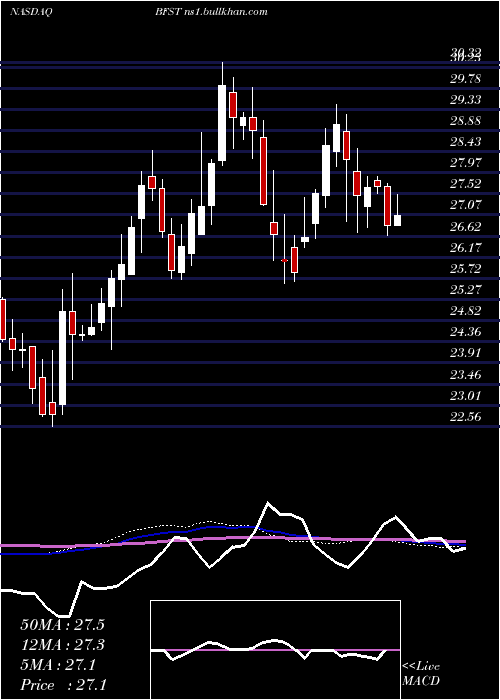Click the 25.27 price axis label
Screen dimensions: 500x700
click(x=466, y=290)
